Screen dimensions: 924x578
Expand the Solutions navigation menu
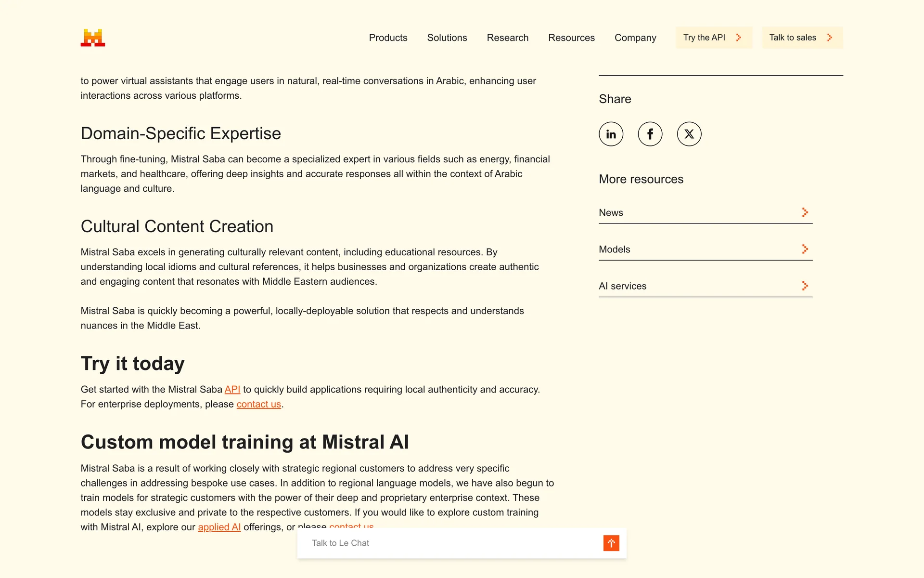pos(447,38)
